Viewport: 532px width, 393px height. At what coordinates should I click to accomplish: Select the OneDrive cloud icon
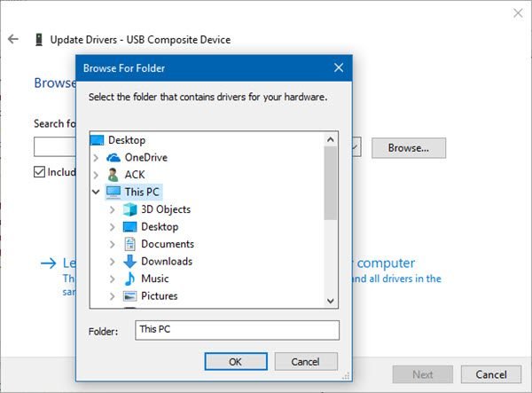[113, 158]
